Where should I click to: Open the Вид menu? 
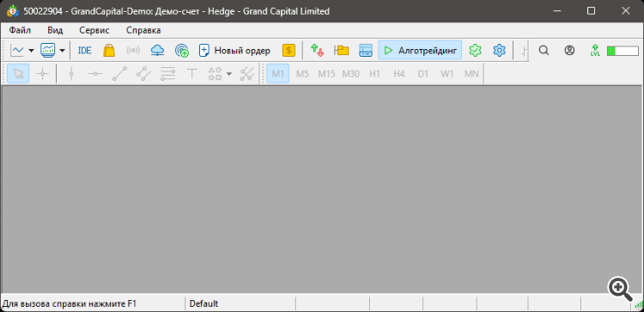(55, 30)
